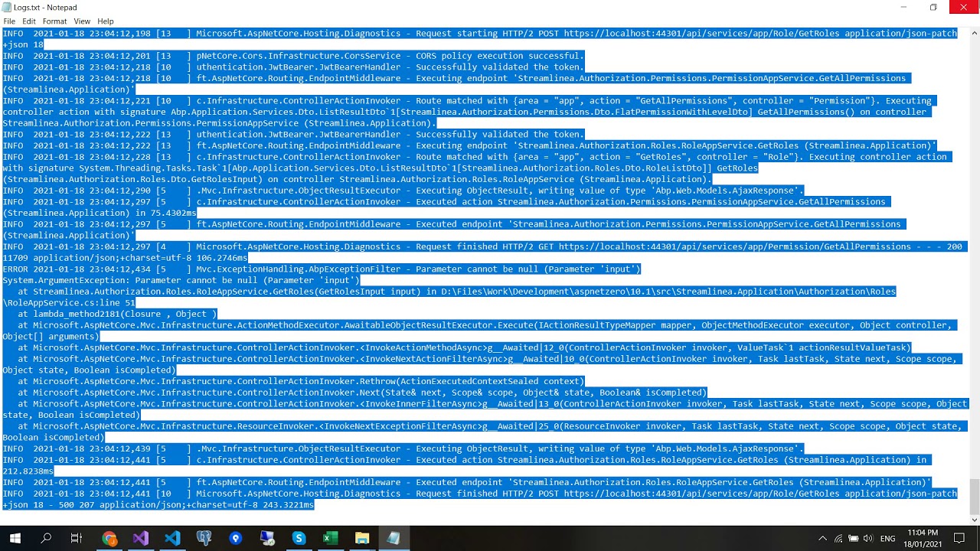Viewport: 980px width, 551px height.
Task: Check the battery tray icon
Action: click(x=854, y=539)
